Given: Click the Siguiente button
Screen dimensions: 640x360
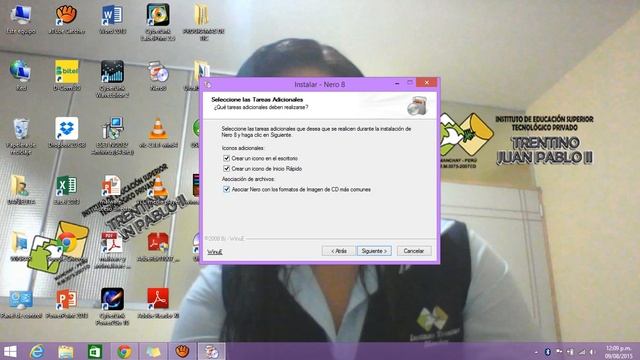Looking at the screenshot, I should (x=374, y=251).
